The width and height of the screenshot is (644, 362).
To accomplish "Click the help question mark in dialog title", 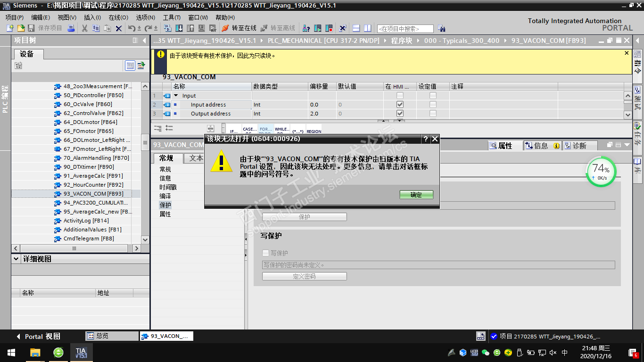I will 426,139.
